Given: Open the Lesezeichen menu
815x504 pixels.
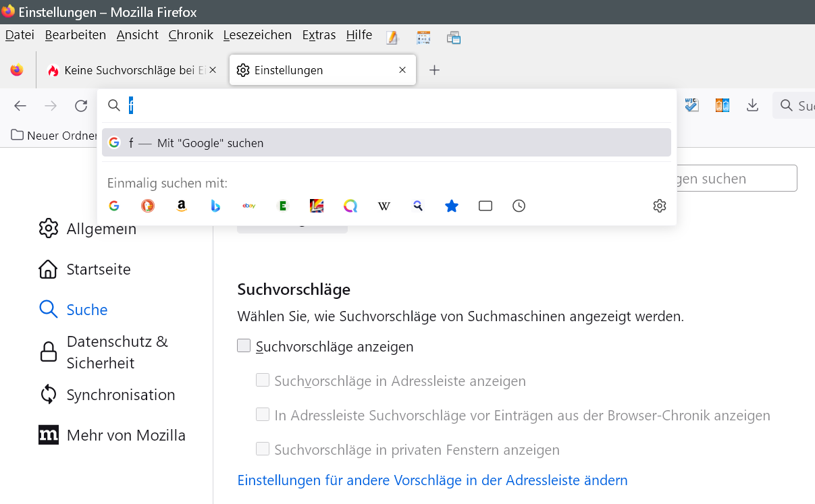Looking at the screenshot, I should click(x=257, y=35).
